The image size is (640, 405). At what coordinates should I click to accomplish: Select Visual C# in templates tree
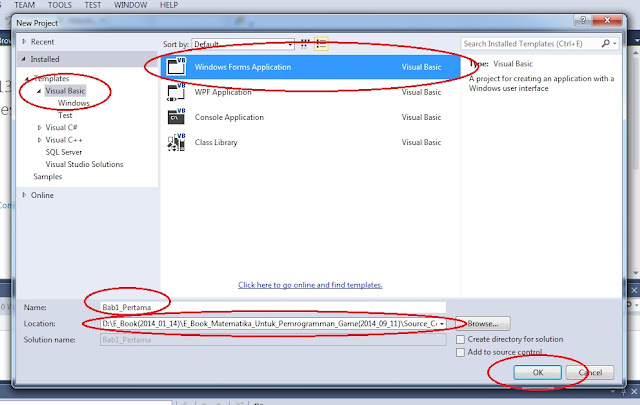[x=61, y=127]
